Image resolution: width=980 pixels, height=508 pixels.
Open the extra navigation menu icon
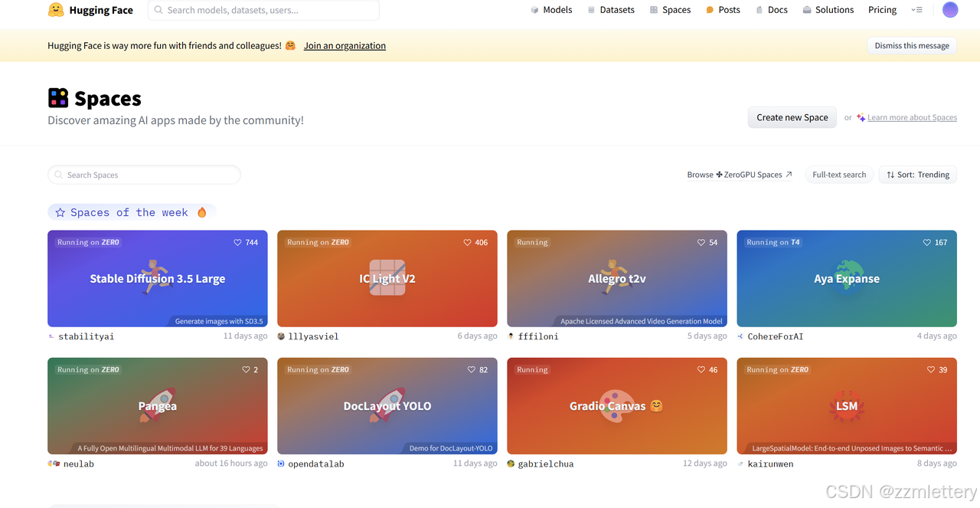tap(916, 10)
